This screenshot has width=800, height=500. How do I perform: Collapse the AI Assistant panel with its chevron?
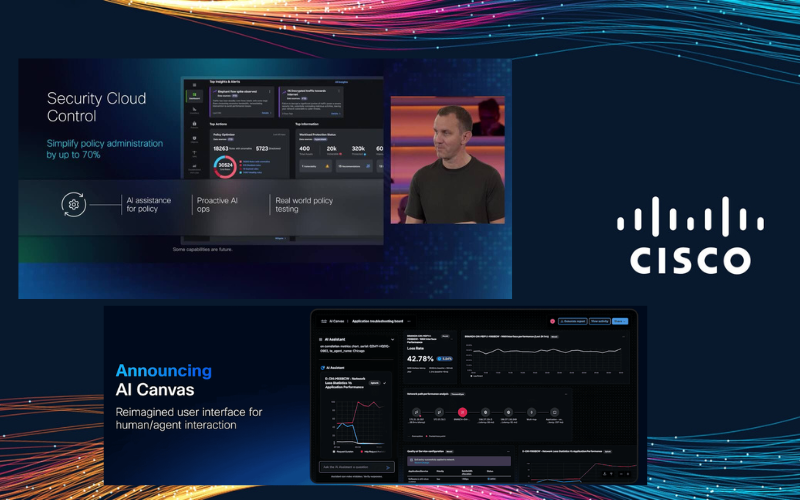[392, 339]
